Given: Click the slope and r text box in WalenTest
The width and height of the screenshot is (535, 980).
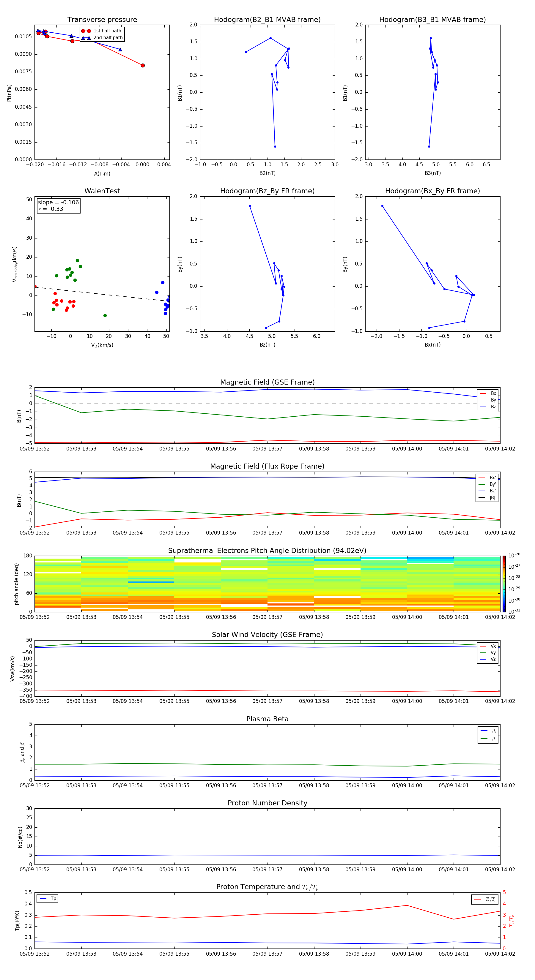Looking at the screenshot, I should (x=58, y=206).
